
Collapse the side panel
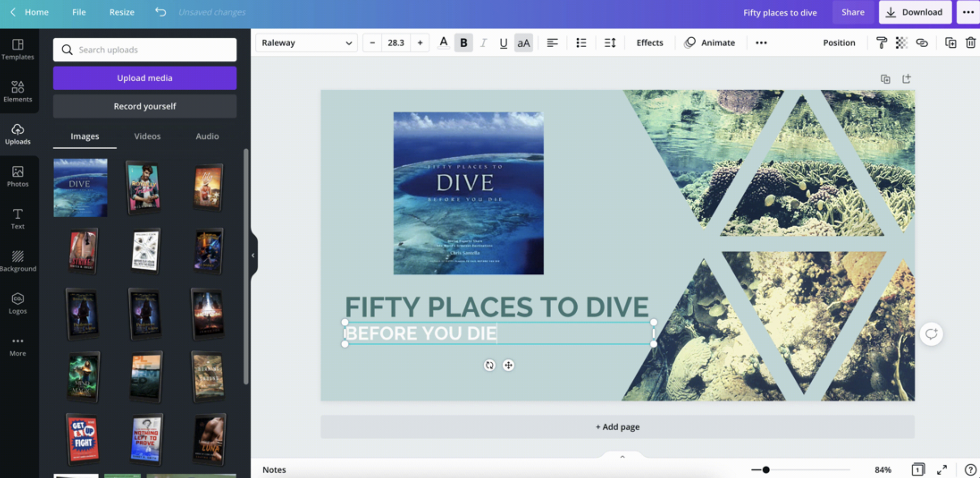[253, 255]
